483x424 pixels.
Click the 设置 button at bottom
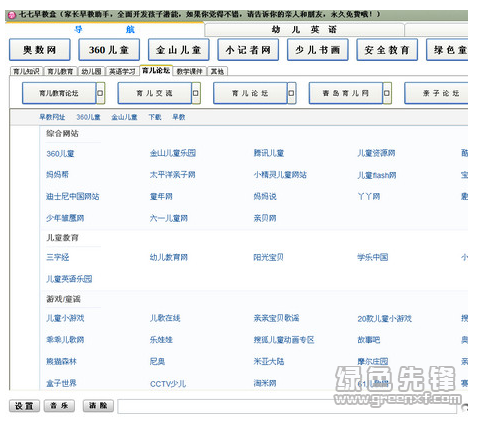[x=24, y=406]
